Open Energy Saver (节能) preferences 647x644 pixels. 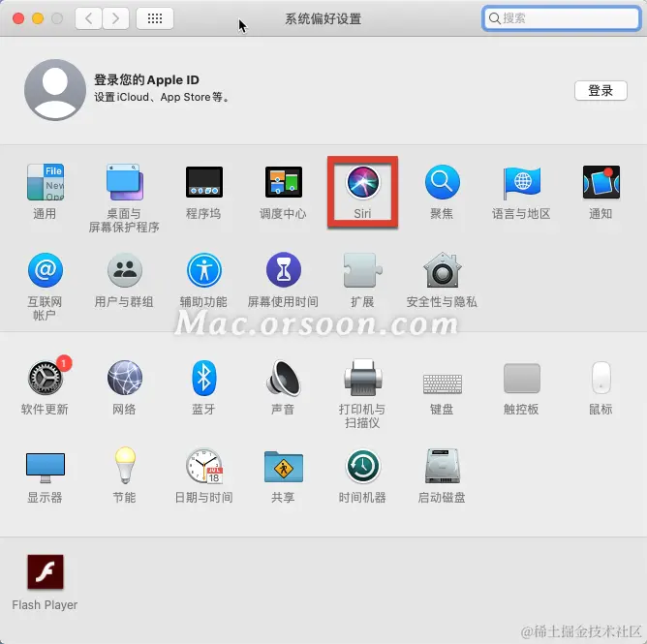(x=125, y=466)
